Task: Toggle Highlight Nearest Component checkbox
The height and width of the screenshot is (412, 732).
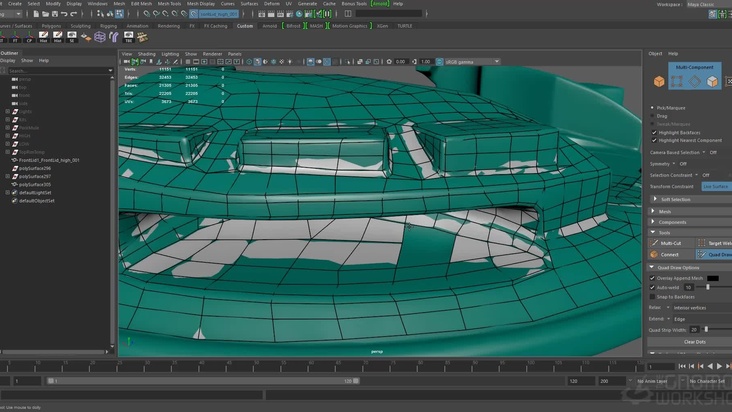Action: (x=654, y=140)
